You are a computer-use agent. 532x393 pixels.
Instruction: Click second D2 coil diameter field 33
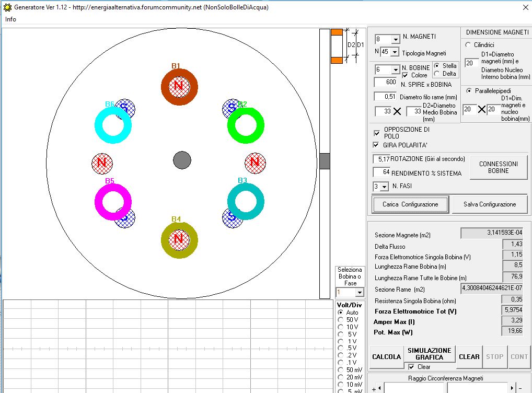point(414,111)
